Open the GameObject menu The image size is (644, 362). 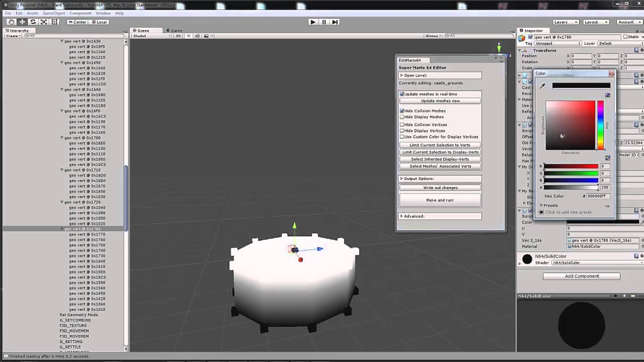(x=53, y=13)
